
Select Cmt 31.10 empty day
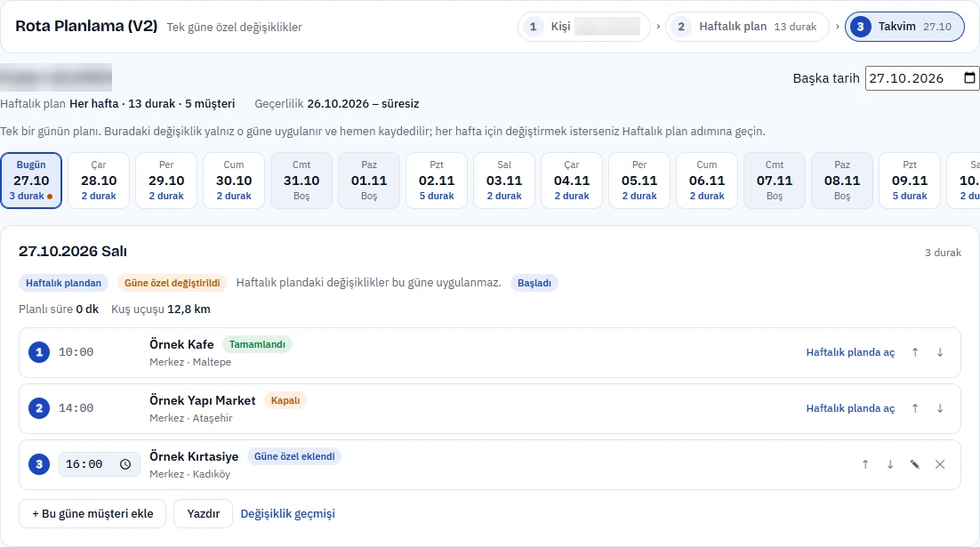point(301,180)
